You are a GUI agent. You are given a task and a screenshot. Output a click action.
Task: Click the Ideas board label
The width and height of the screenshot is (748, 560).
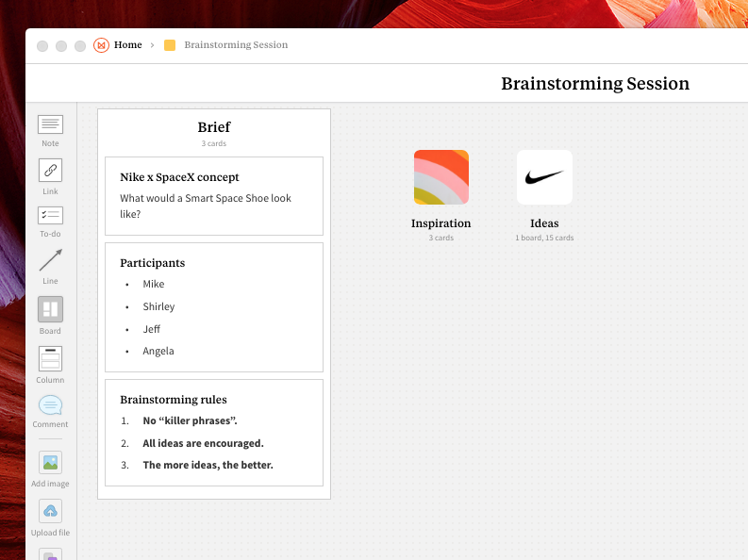pos(544,223)
